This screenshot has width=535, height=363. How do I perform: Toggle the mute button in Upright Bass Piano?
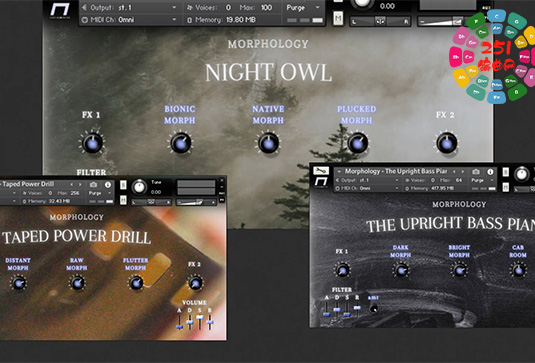(x=506, y=187)
